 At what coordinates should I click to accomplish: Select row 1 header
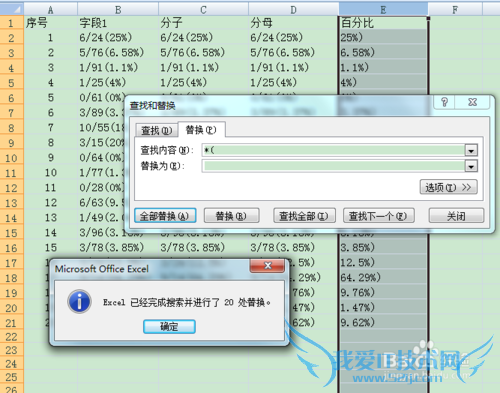pos(11,23)
